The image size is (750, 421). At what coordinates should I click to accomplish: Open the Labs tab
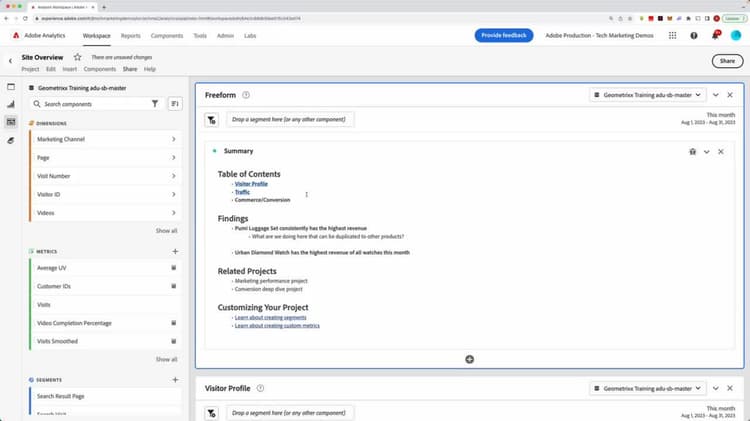[250, 36]
